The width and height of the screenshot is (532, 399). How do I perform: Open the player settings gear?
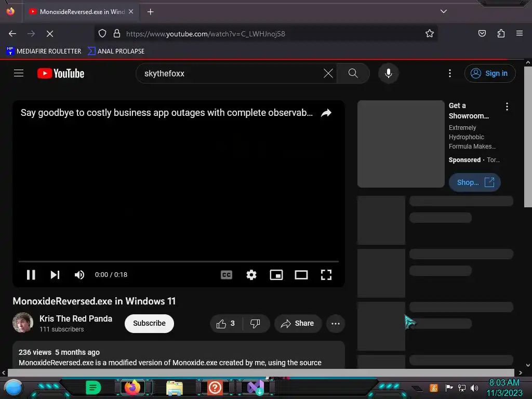tap(251, 275)
